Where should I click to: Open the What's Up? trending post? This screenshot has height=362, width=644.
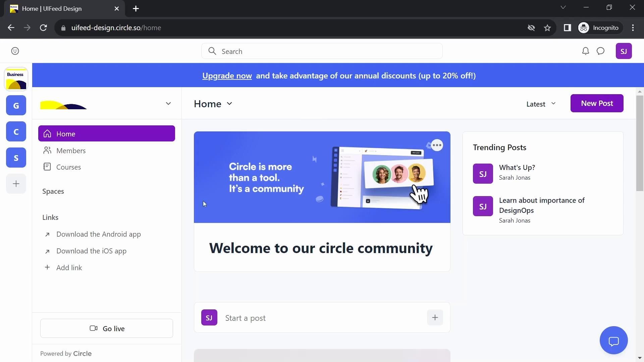pos(517,167)
